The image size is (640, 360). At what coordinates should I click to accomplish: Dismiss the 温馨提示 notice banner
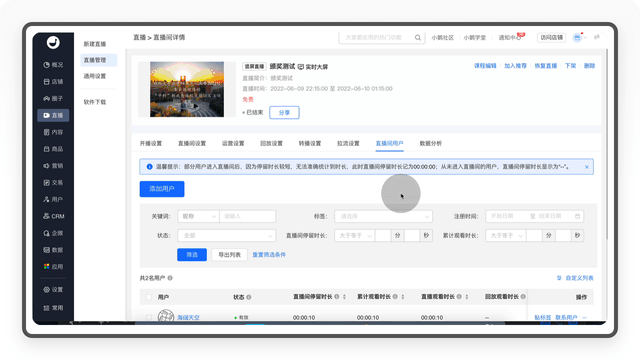coord(587,167)
